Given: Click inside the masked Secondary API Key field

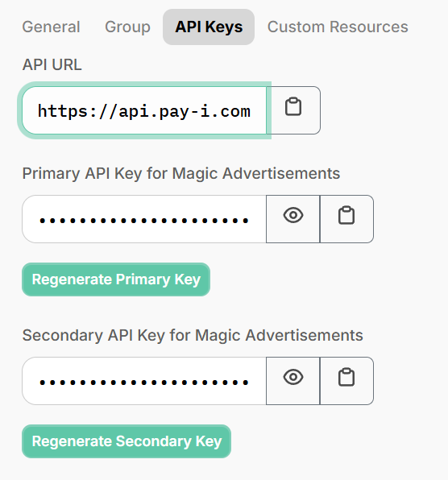Looking at the screenshot, I should 144,381.
